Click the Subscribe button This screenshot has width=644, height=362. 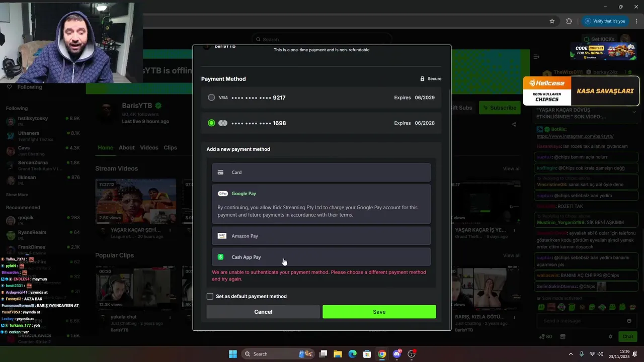point(500,108)
